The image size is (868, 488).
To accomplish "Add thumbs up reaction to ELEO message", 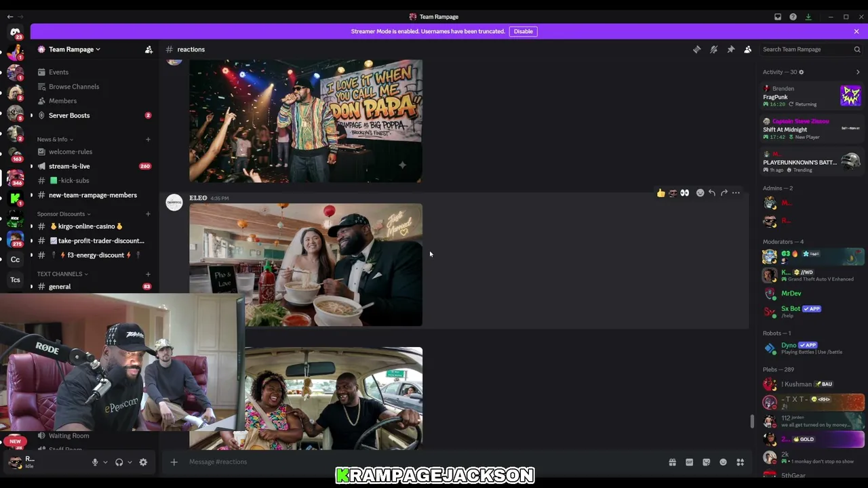I will [660, 193].
